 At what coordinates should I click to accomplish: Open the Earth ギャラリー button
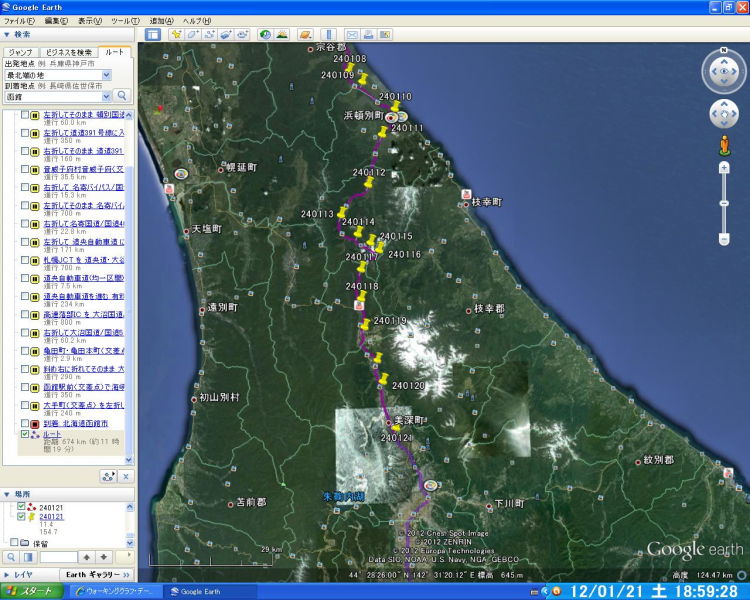[x=97, y=575]
